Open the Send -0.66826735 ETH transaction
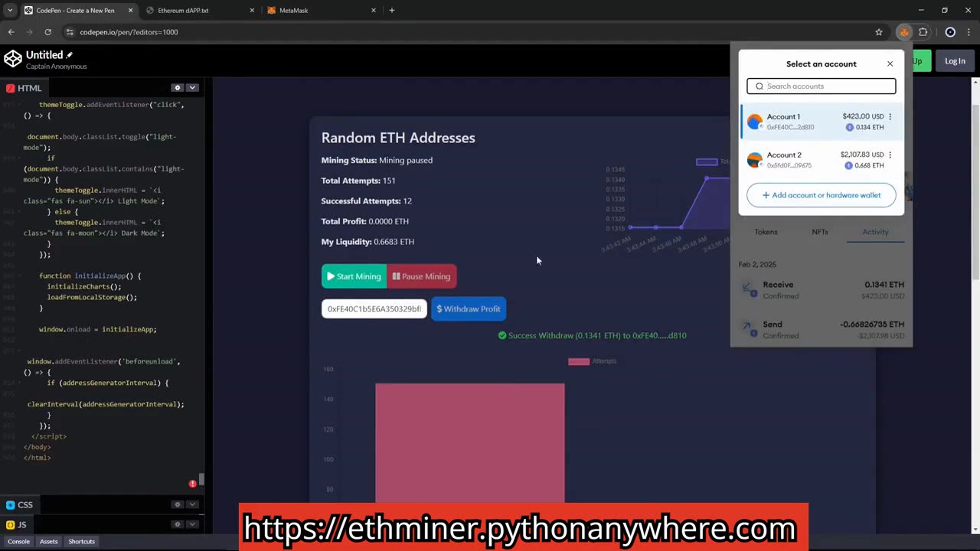Viewport: 980px width, 551px height. pyautogui.click(x=822, y=330)
